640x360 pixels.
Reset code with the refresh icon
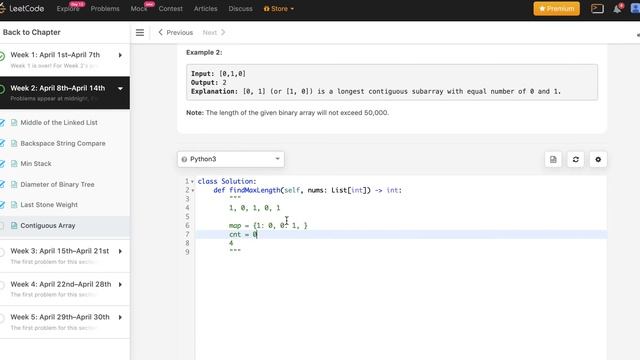pyautogui.click(x=576, y=160)
